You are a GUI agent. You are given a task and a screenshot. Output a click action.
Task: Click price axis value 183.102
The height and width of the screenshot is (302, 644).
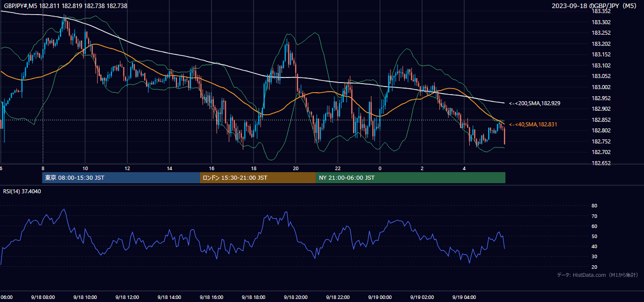pyautogui.click(x=601, y=65)
